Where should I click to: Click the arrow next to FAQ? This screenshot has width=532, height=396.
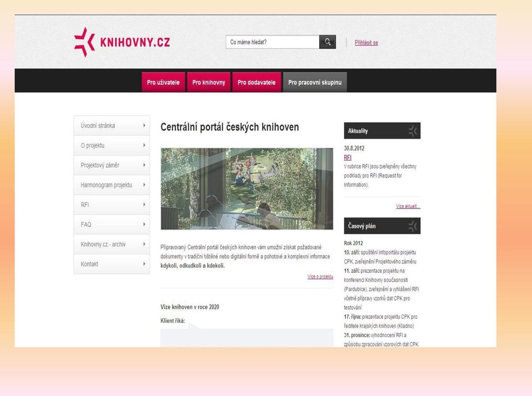(144, 224)
